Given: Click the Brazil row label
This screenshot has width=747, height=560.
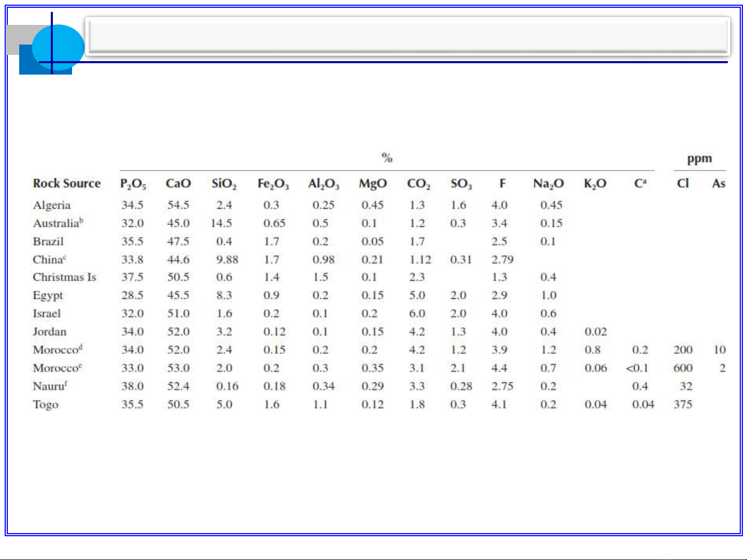Looking at the screenshot, I should tap(48, 241).
